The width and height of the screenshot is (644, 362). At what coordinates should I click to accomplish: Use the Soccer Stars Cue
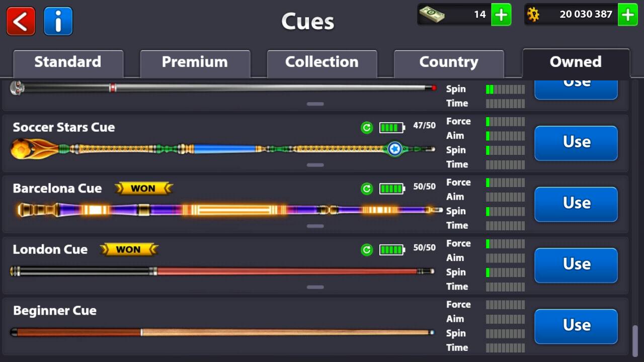pyautogui.click(x=576, y=143)
